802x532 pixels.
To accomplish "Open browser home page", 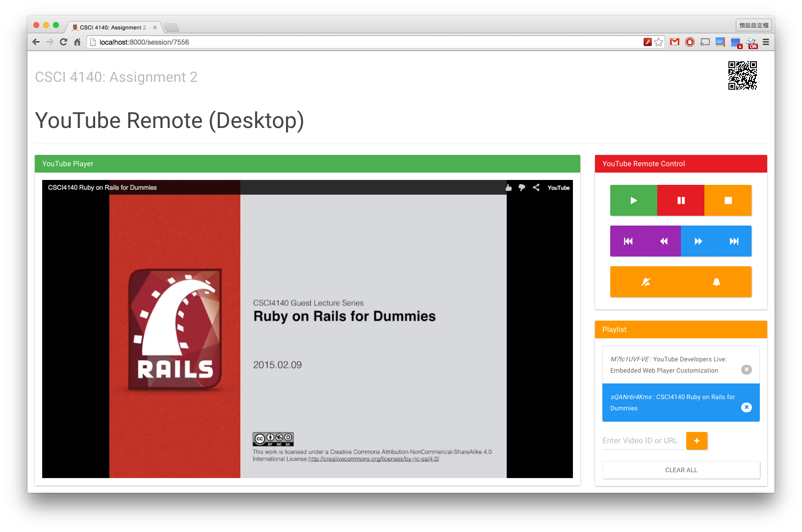I will point(77,42).
